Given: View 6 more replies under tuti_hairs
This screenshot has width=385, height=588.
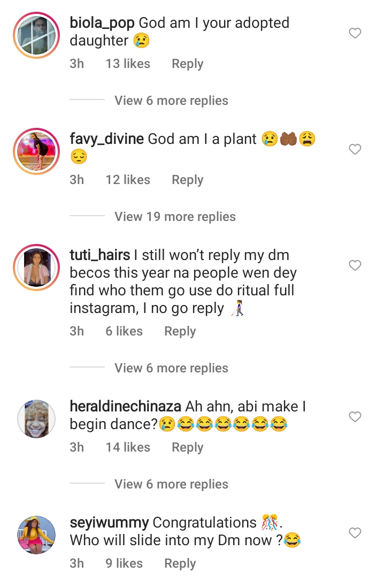Looking at the screenshot, I should click(x=171, y=368).
